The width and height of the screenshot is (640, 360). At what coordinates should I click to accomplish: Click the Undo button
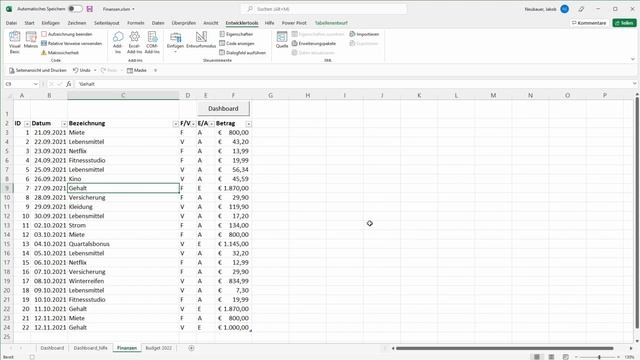pos(82,70)
